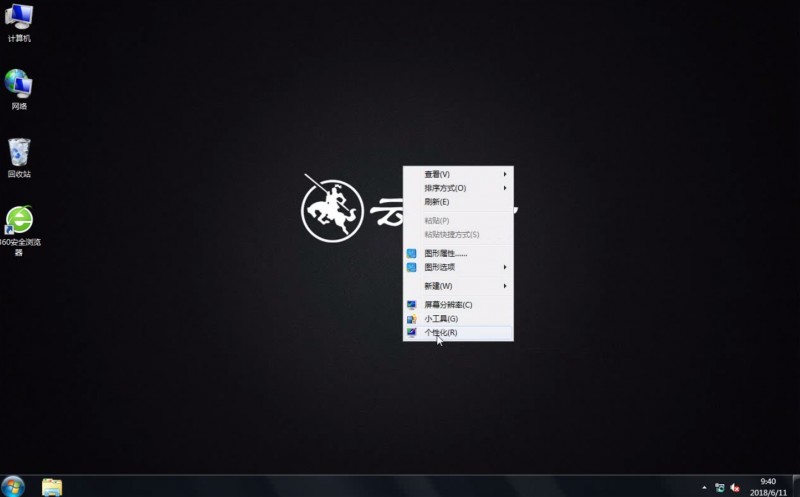The width and height of the screenshot is (800, 497).
Task: Open the 排序方式(O) submenu
Action: [x=458, y=188]
